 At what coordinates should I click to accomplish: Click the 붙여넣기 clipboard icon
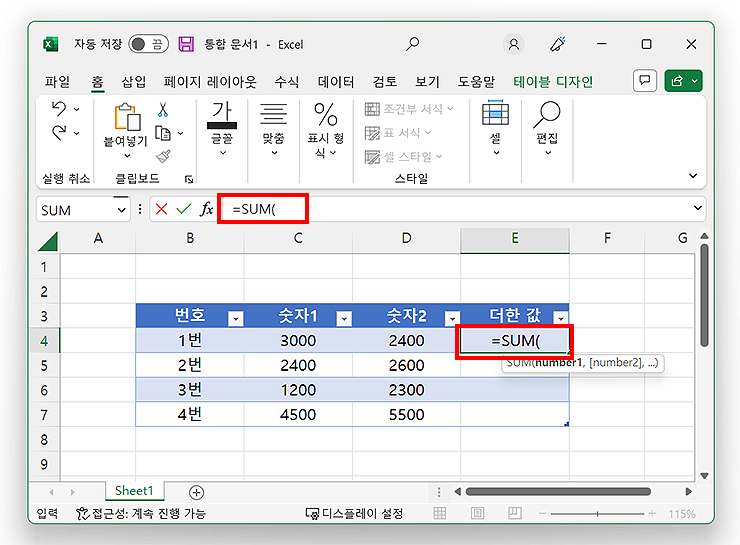(127, 116)
